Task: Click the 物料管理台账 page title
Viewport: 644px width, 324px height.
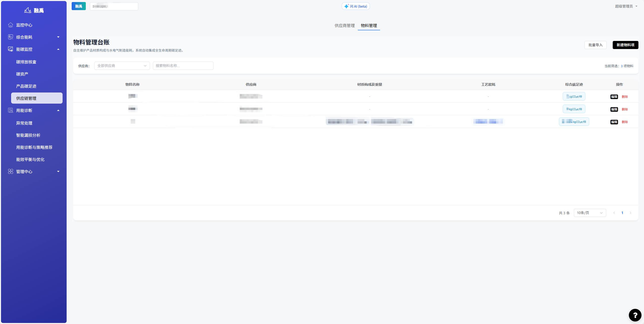Action: (x=91, y=42)
